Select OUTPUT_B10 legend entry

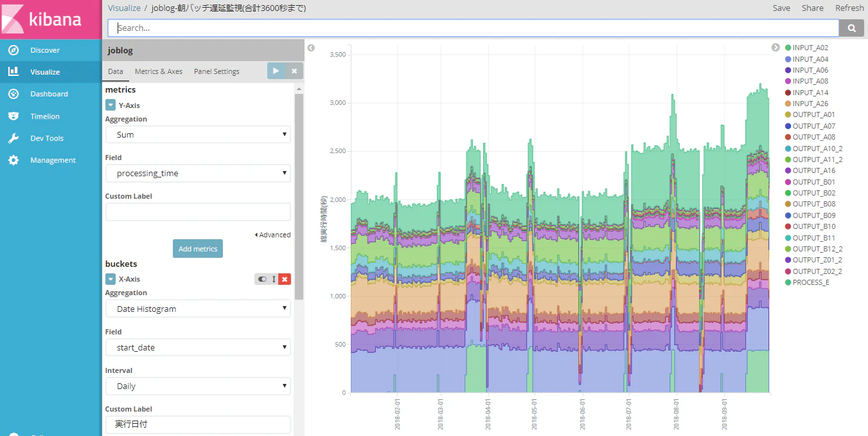tap(810, 226)
